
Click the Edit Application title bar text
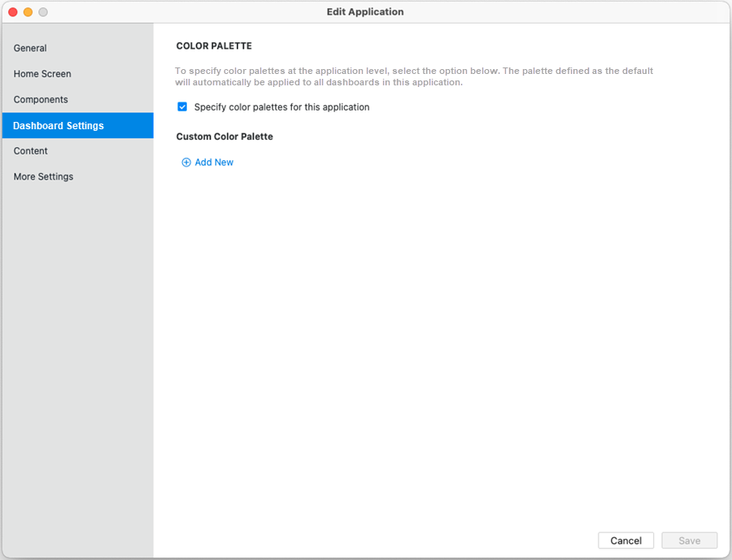[x=365, y=12]
